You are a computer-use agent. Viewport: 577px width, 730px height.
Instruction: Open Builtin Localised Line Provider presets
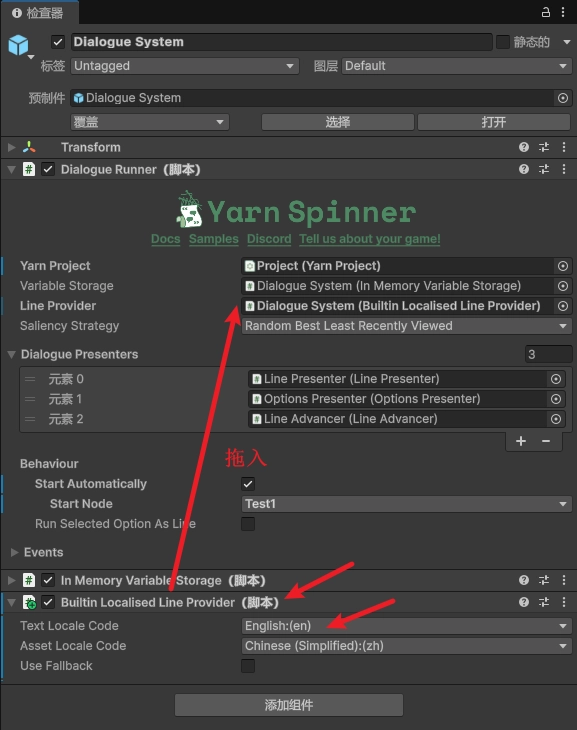click(x=544, y=602)
